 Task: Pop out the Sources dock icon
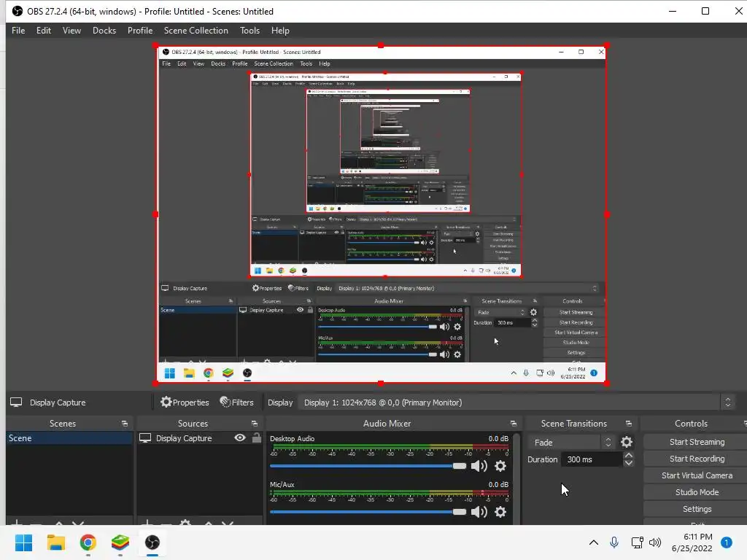(255, 424)
